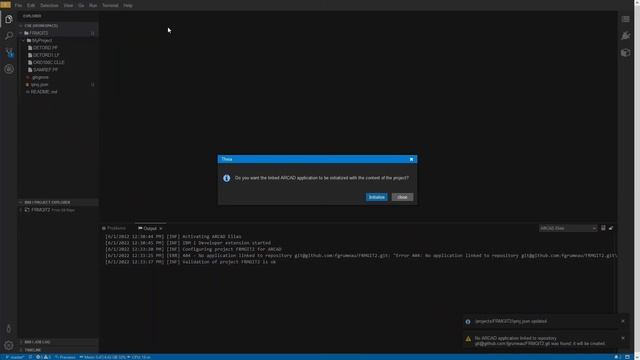Open the ARCAD view in the activity bar
The width and height of the screenshot is (640, 360).
[x=9, y=69]
